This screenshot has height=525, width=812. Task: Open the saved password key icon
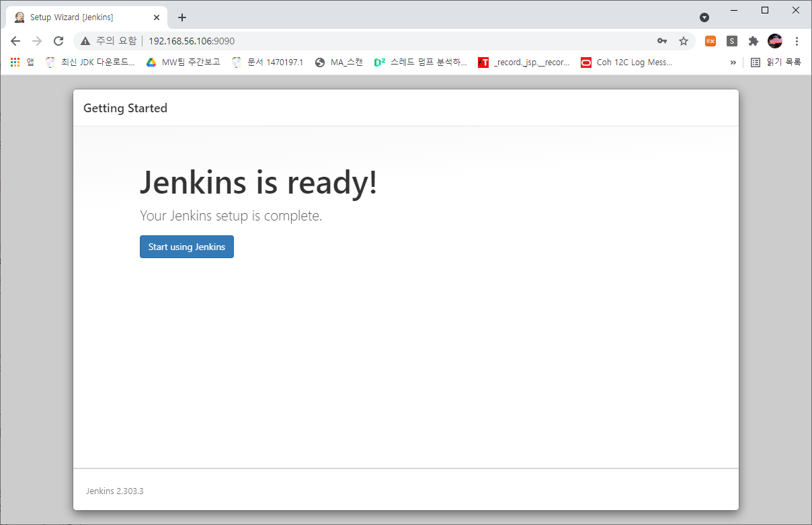coord(662,41)
